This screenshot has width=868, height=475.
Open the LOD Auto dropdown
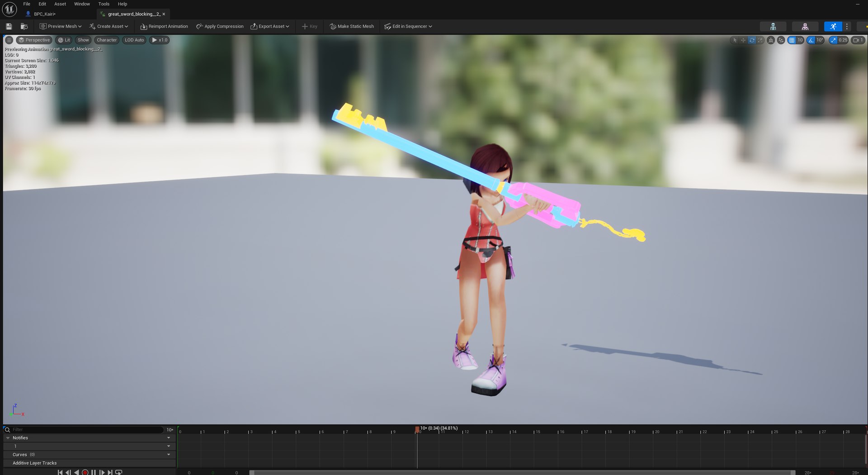[x=134, y=40]
